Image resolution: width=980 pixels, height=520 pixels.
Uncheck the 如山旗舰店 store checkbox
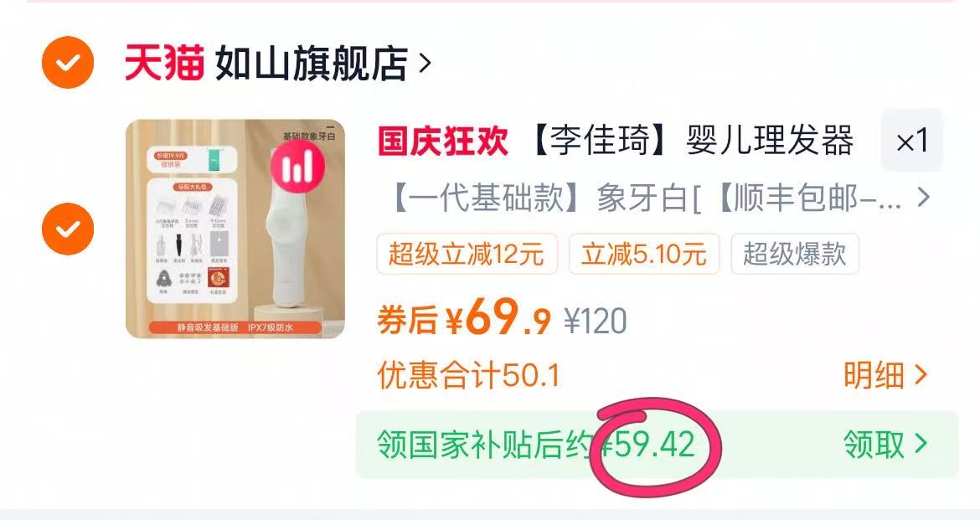[x=68, y=63]
